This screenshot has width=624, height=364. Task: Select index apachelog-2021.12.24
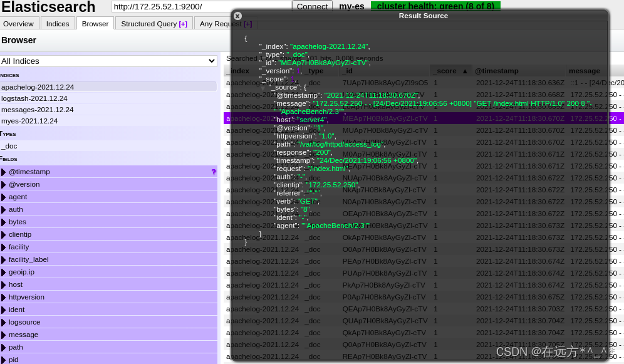(108, 86)
